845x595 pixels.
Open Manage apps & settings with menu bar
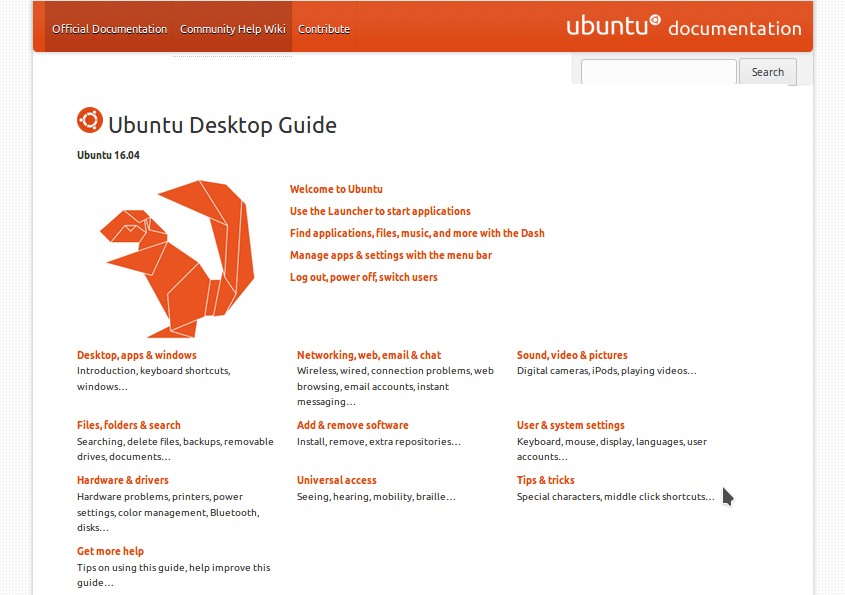(x=391, y=255)
